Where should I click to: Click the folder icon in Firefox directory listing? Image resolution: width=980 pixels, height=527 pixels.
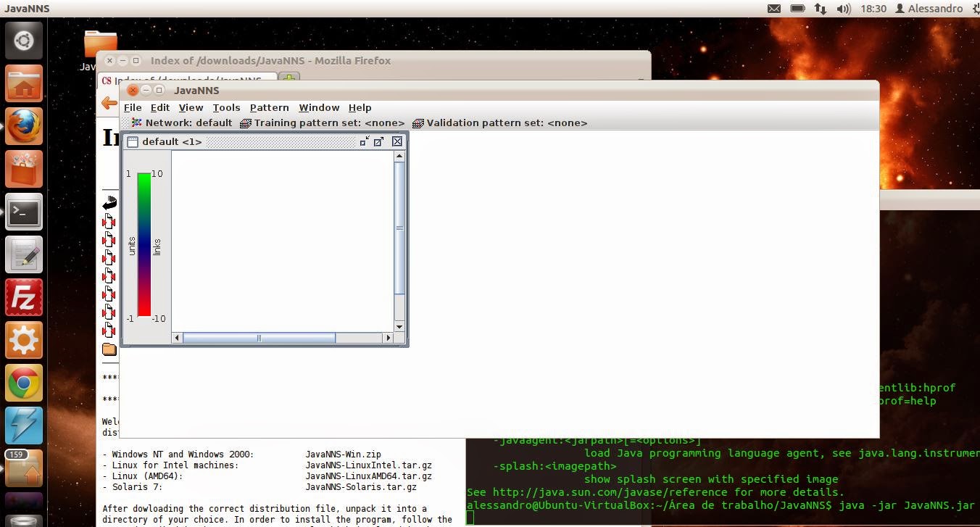pos(109,349)
